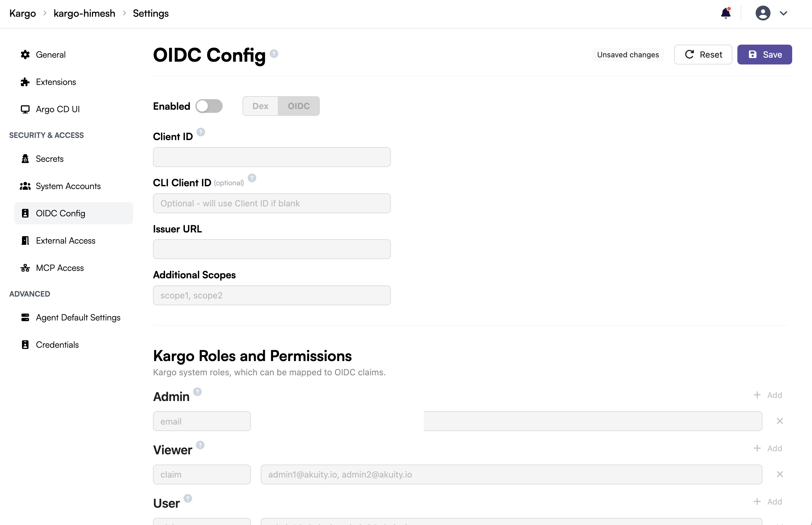Click the Save button
Image resolution: width=812 pixels, height=525 pixels.
764,55
